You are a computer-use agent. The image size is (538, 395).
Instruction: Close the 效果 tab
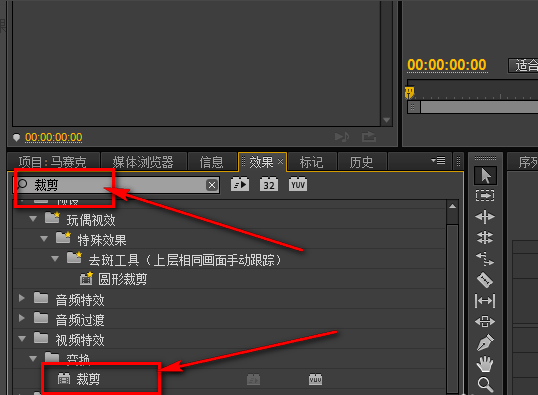point(280,161)
